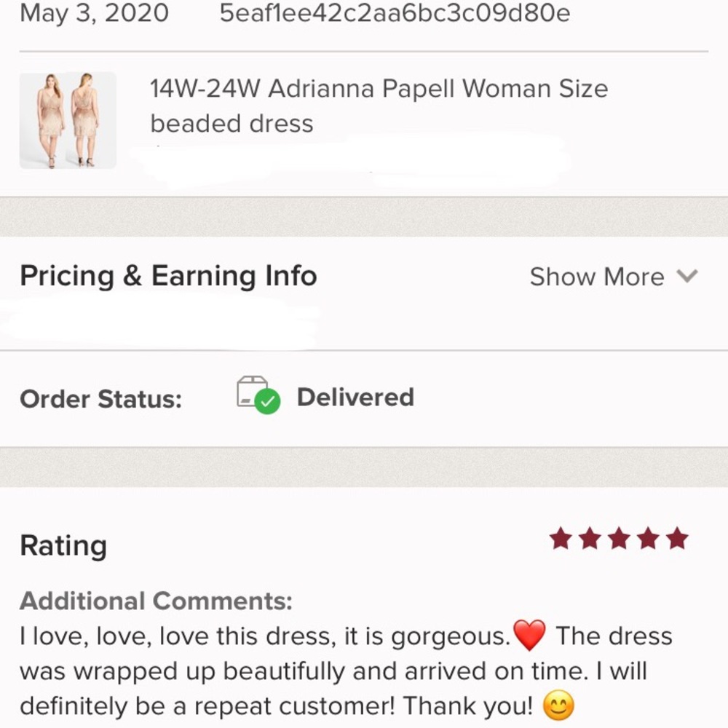Tap the smiley face emoji after Thank you
The height and width of the screenshot is (728, 728).
(558, 705)
